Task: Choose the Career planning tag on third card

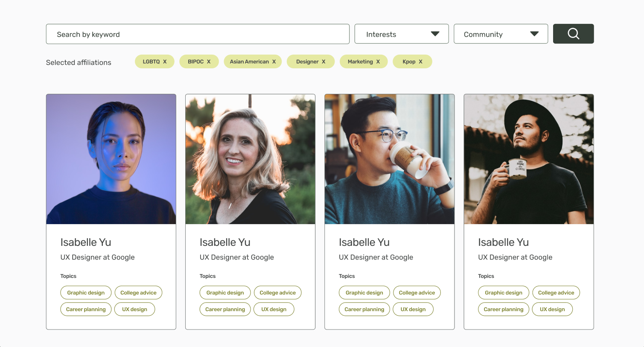Action: point(364,309)
